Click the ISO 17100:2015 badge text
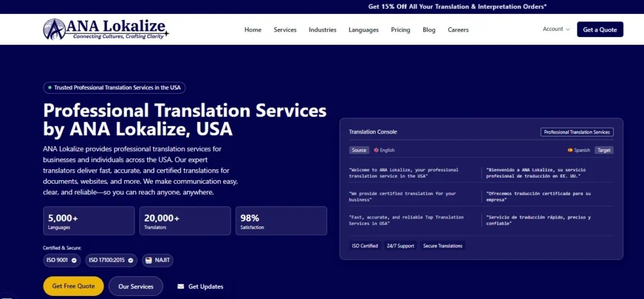 pos(107,261)
